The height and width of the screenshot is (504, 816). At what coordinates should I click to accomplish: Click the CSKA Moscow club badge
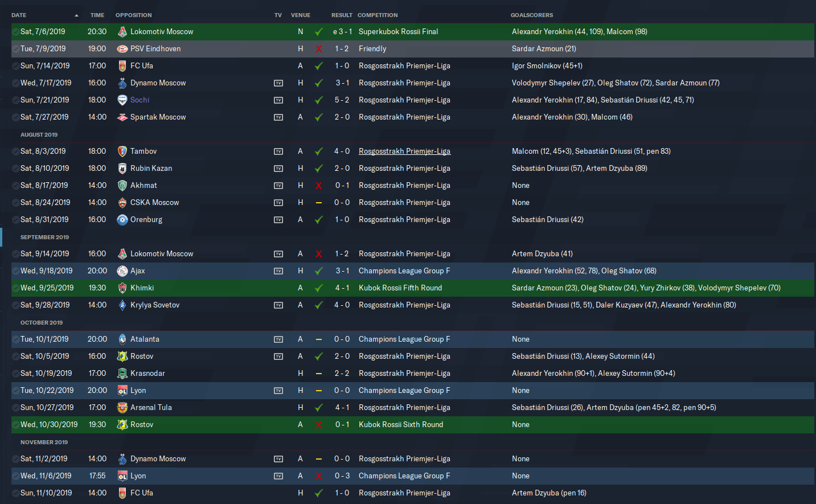pyautogui.click(x=122, y=203)
